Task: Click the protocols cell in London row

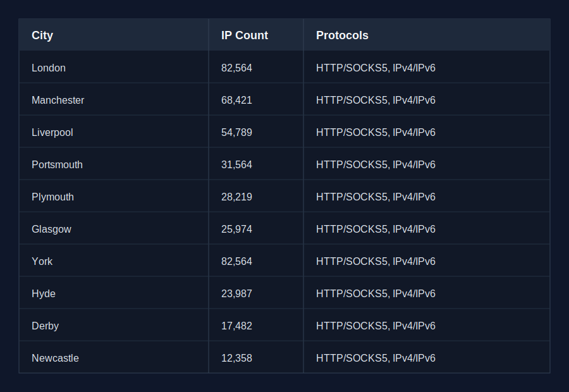Action: point(427,67)
